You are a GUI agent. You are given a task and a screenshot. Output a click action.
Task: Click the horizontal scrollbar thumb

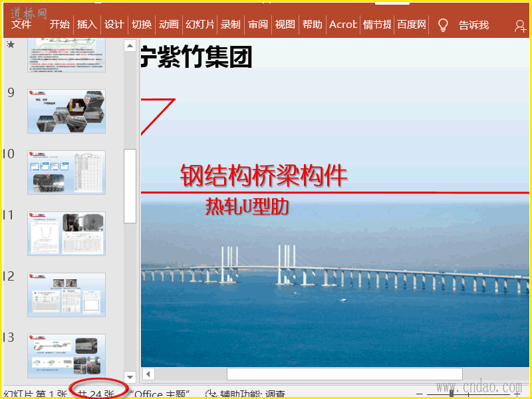pyautogui.click(x=344, y=374)
